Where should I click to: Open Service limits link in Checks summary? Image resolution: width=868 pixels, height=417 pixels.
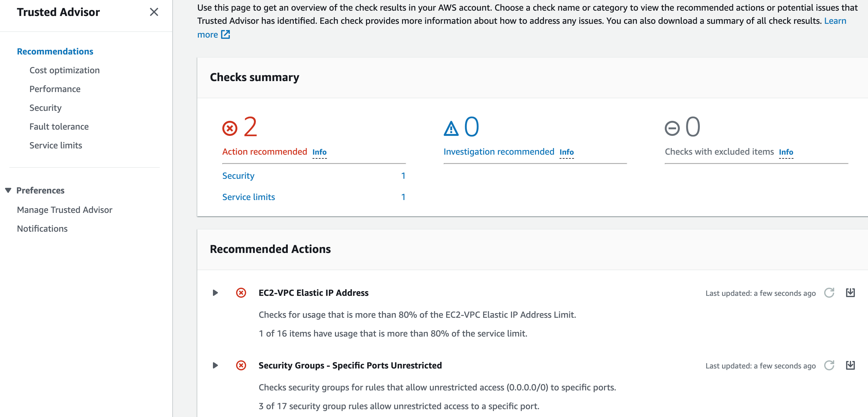[248, 197]
